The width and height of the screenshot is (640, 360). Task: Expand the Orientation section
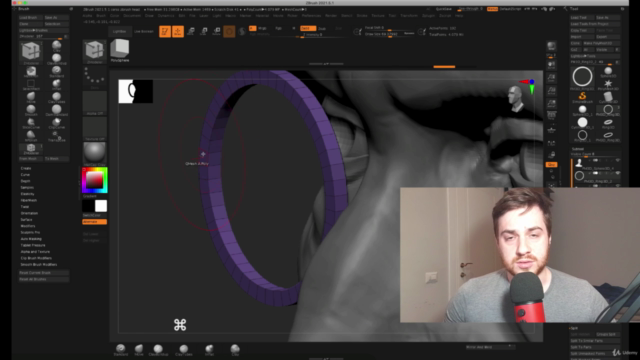[29, 213]
